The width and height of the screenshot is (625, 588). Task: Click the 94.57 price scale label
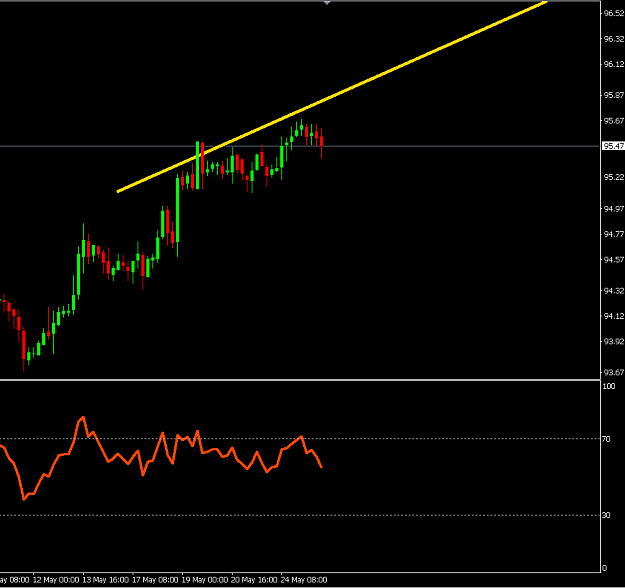614,260
